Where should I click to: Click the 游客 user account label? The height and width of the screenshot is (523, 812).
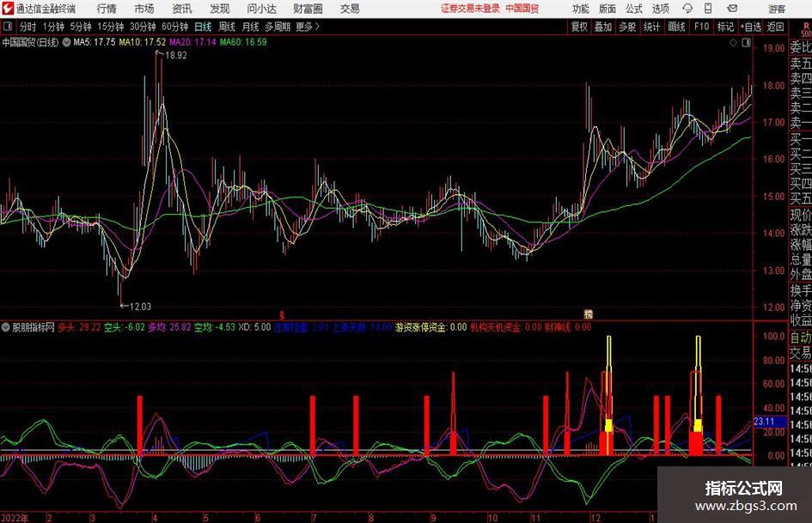(x=776, y=9)
